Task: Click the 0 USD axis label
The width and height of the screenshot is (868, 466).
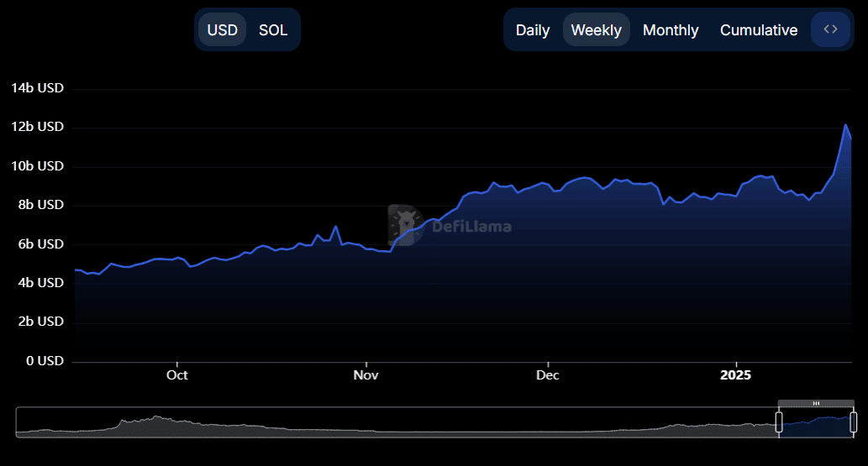Action: pyautogui.click(x=45, y=361)
